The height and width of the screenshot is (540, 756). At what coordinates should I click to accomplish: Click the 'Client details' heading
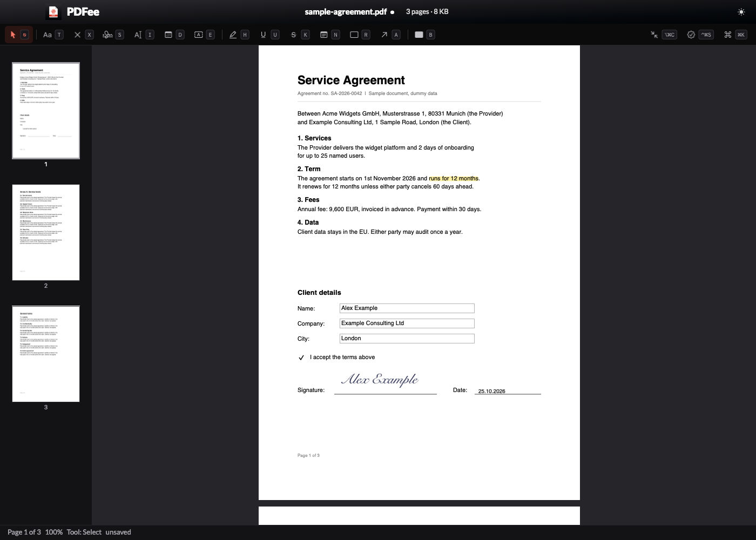tap(319, 293)
